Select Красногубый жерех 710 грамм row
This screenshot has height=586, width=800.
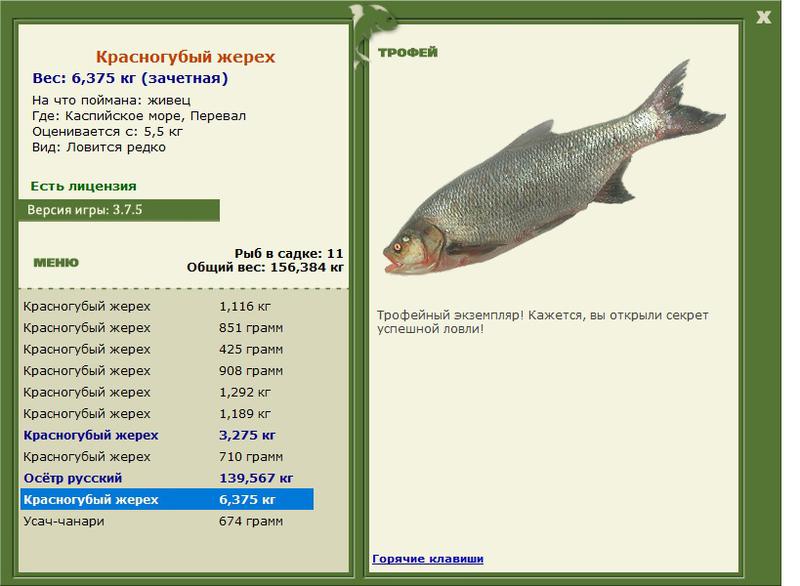167,456
